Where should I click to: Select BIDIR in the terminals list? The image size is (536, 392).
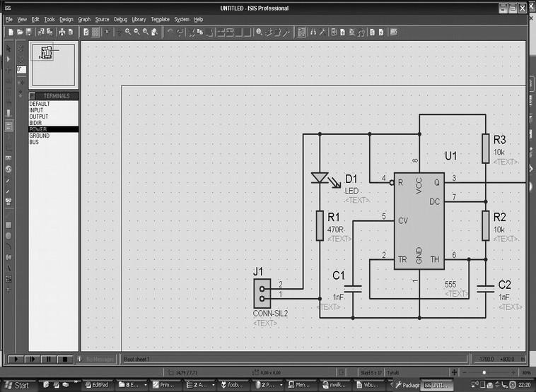click(x=53, y=123)
